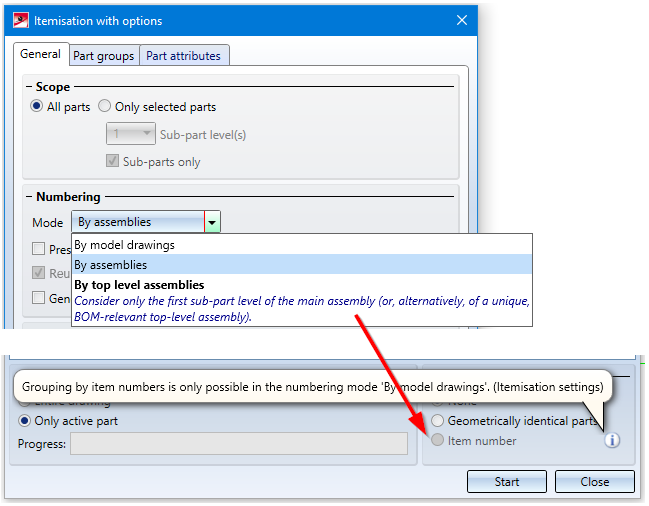Screen dimensions: 649x506
Task: Toggle the Sub-parts only checkbox
Action: click(112, 161)
